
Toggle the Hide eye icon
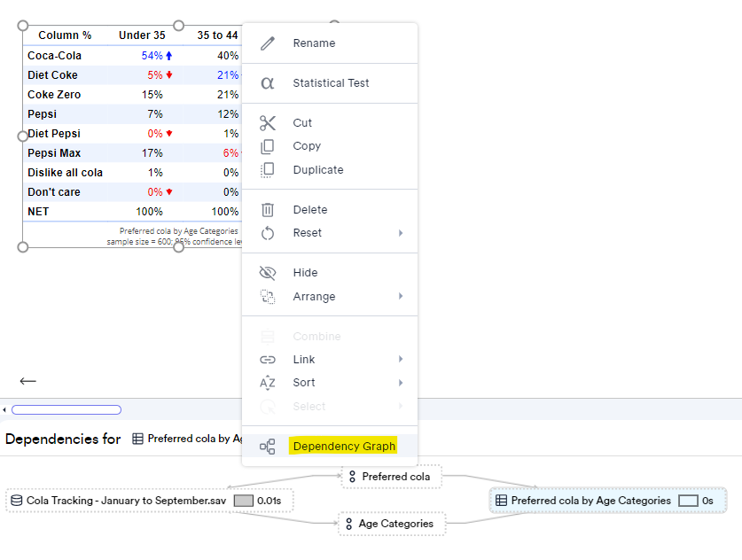[x=267, y=274]
